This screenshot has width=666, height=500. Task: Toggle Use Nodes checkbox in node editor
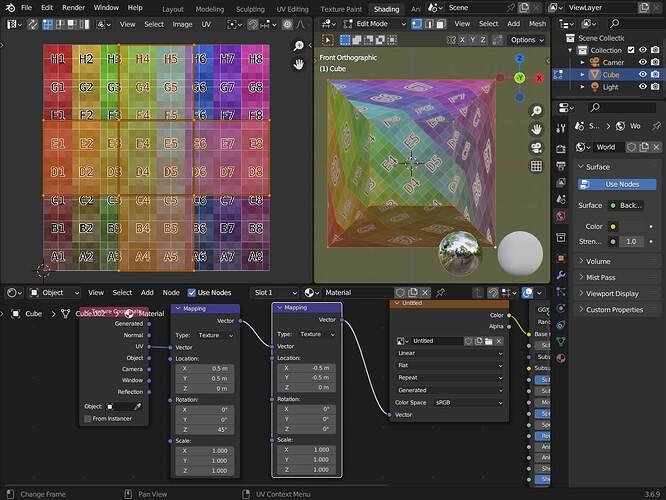192,293
